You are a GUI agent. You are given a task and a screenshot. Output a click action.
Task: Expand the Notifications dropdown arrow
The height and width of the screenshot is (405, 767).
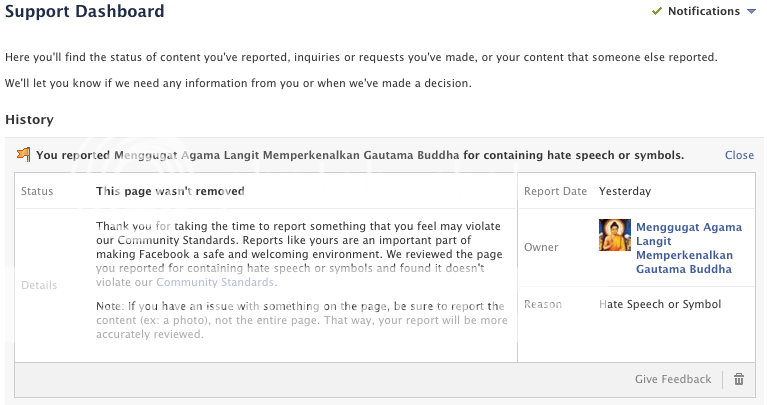click(751, 12)
